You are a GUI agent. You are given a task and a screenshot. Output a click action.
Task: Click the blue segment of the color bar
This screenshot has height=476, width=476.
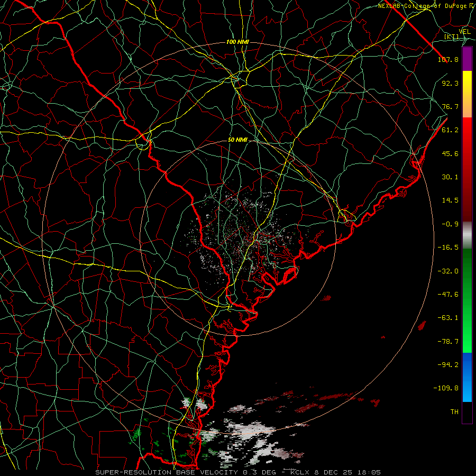(x=467, y=377)
